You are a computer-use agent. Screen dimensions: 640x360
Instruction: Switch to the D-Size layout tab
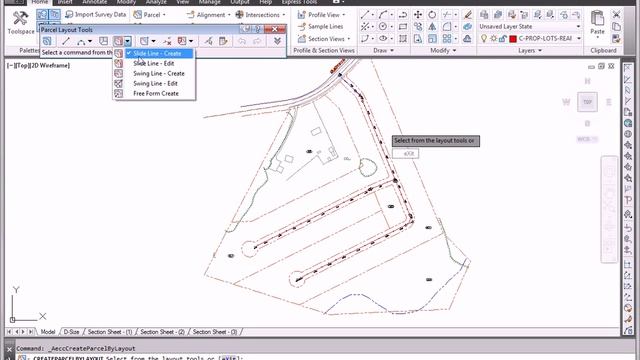click(x=71, y=332)
